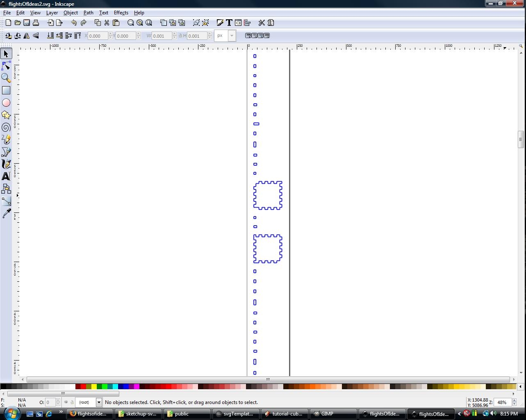Toggle current layer lock

coord(72,402)
